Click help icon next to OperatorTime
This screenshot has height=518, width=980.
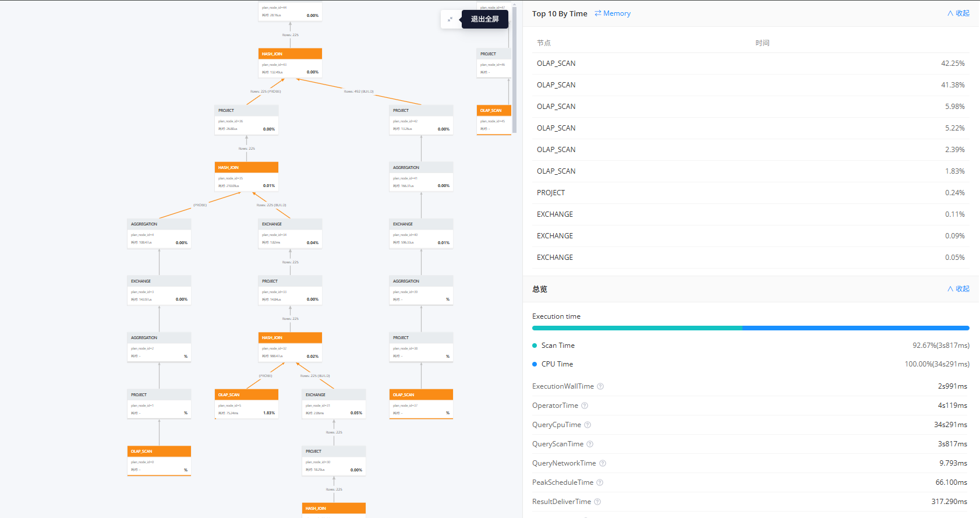tap(585, 406)
